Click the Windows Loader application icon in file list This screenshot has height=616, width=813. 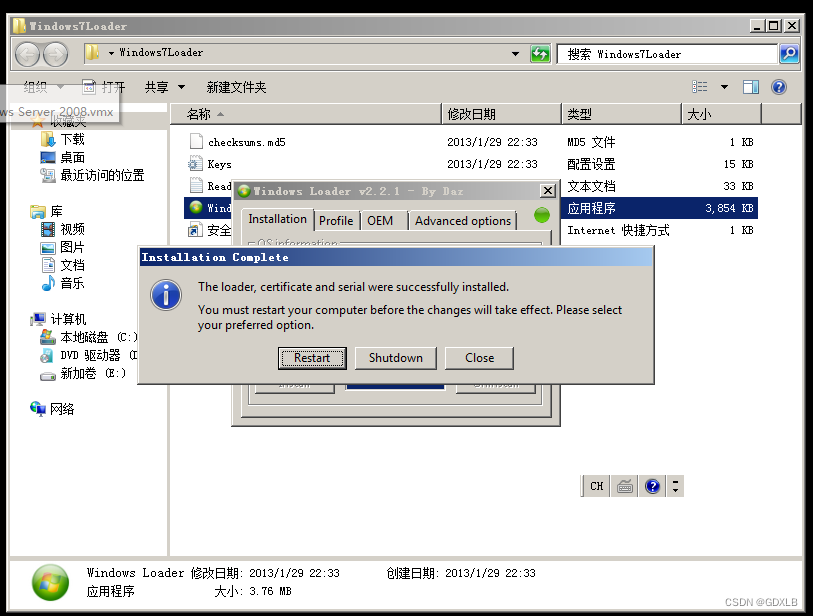click(196, 207)
